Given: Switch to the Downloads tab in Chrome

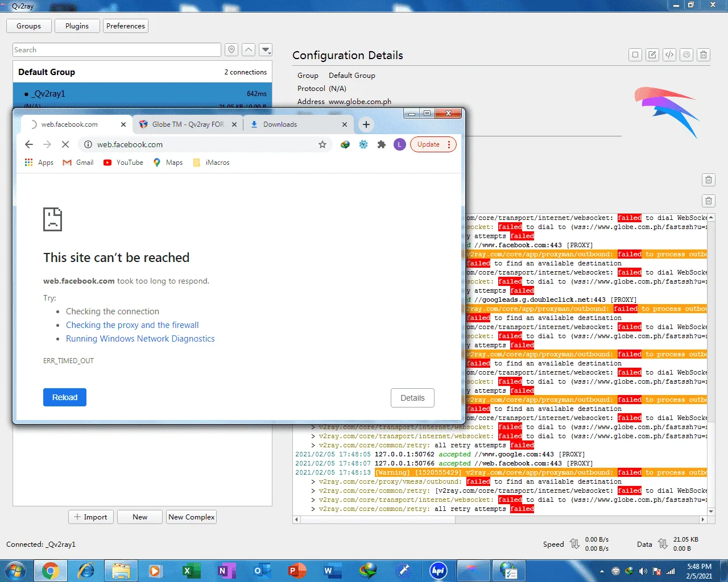Looking at the screenshot, I should [x=299, y=124].
